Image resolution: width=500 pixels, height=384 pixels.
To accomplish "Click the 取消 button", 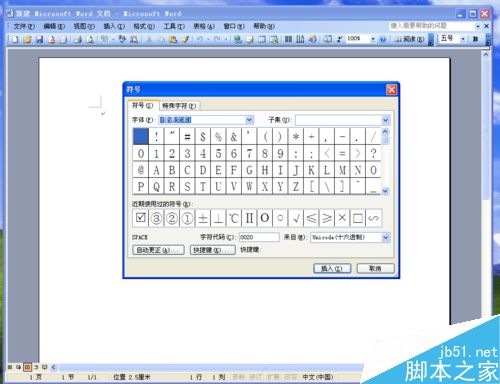I will 375,269.
